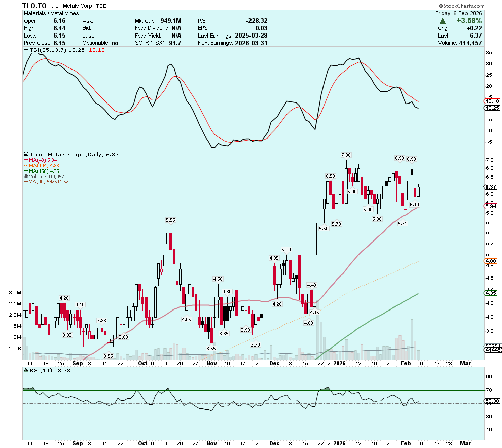Click the 6.93 price peak annotation
Viewport: 502px width, 448px height.
tap(399, 158)
